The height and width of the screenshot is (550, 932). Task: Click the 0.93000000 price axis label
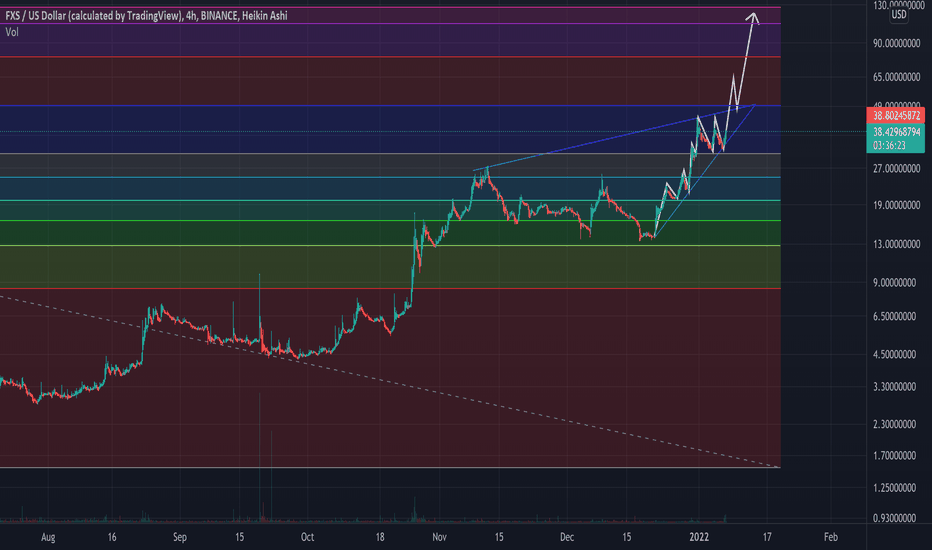[895, 518]
